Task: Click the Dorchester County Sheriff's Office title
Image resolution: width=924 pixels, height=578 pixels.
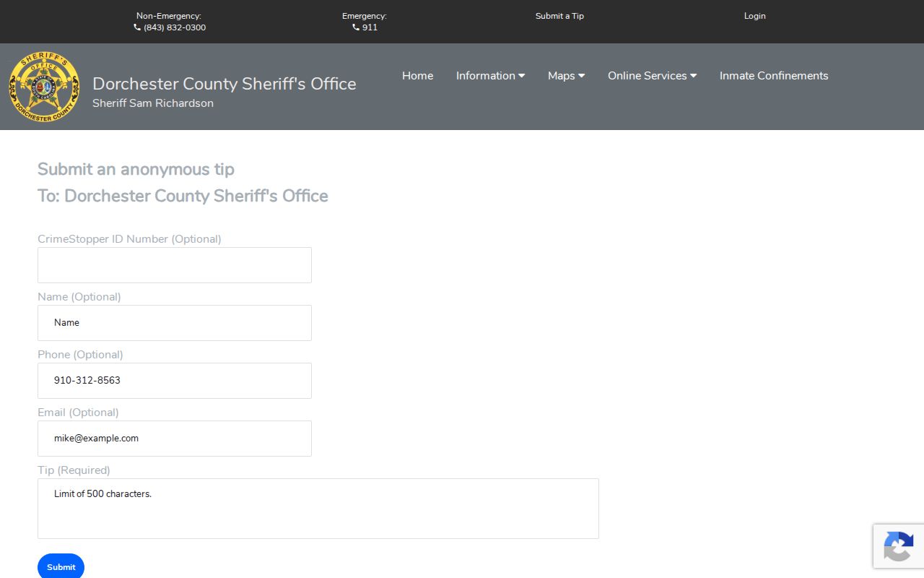Action: click(225, 84)
